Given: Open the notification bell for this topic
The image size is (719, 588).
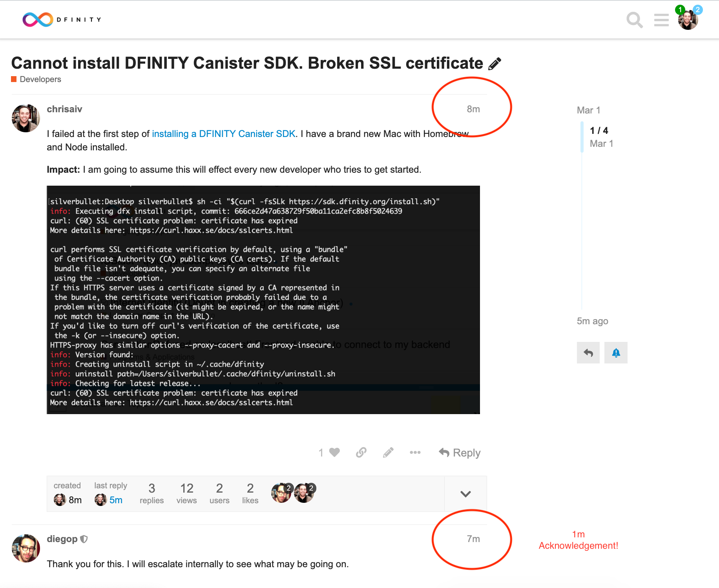Looking at the screenshot, I should click(x=615, y=352).
